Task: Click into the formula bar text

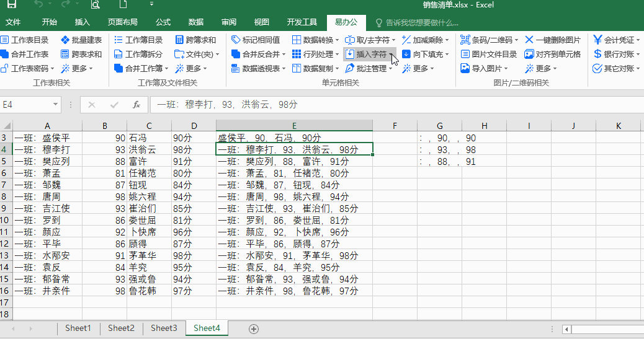Action: pos(396,105)
